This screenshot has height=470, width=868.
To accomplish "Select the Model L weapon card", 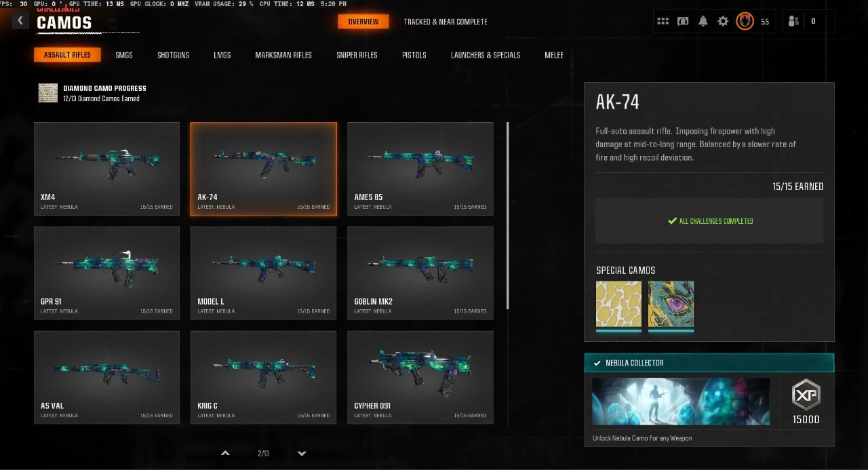I will 263,273.
